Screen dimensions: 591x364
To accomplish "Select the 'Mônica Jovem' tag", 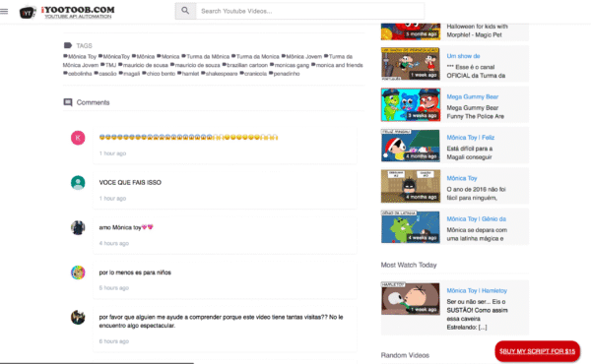I will click(x=301, y=56).
